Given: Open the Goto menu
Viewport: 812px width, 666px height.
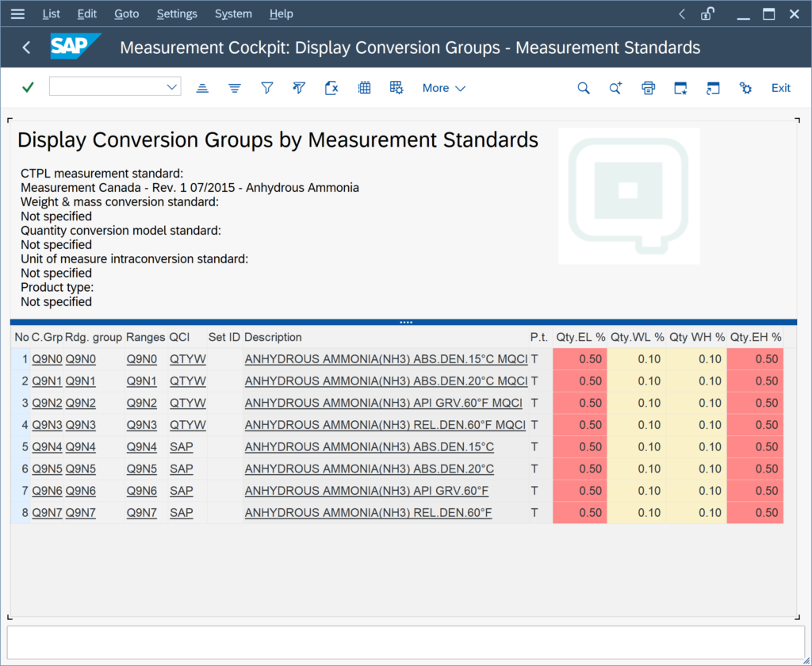Looking at the screenshot, I should 126,14.
